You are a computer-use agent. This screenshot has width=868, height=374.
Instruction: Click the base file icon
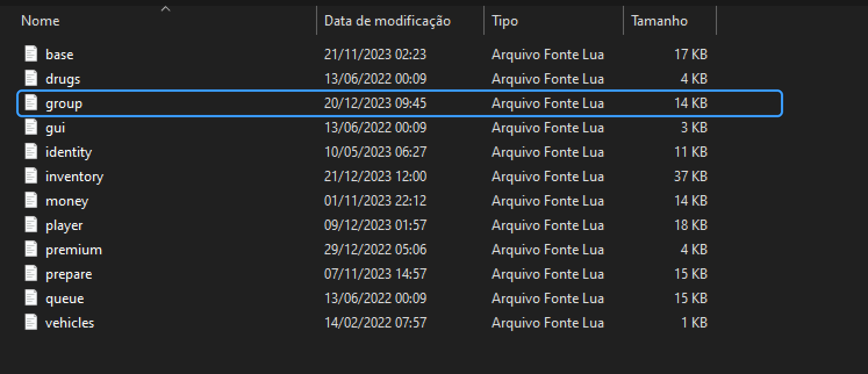pos(31,54)
